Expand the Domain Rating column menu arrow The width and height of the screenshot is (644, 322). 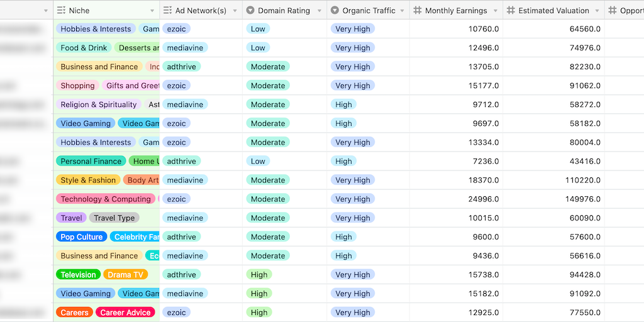(319, 11)
